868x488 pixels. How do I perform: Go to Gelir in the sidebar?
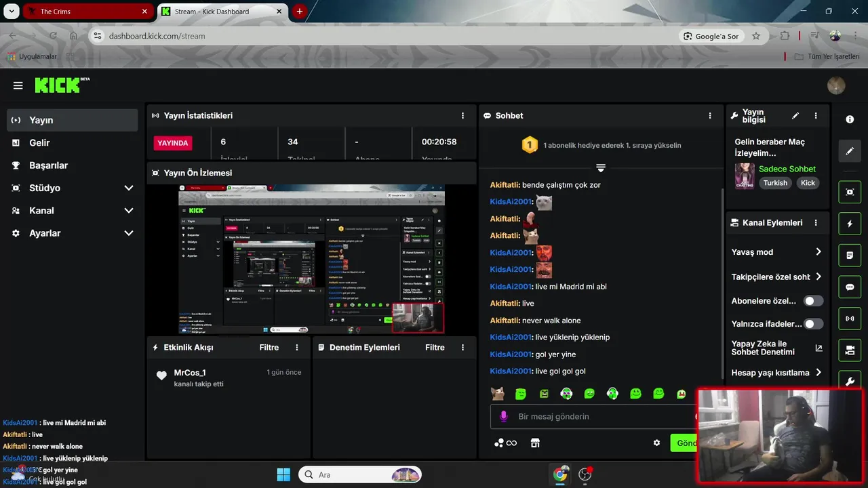[73, 143]
